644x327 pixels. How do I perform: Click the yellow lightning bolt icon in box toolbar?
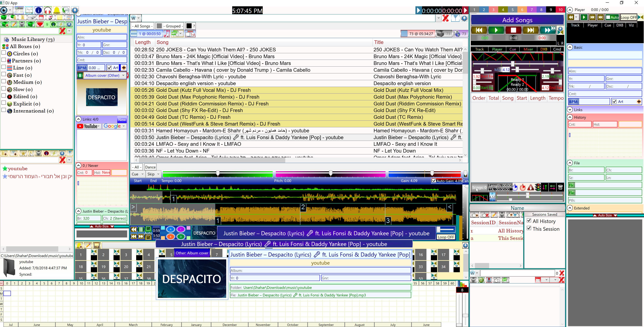pos(61,24)
